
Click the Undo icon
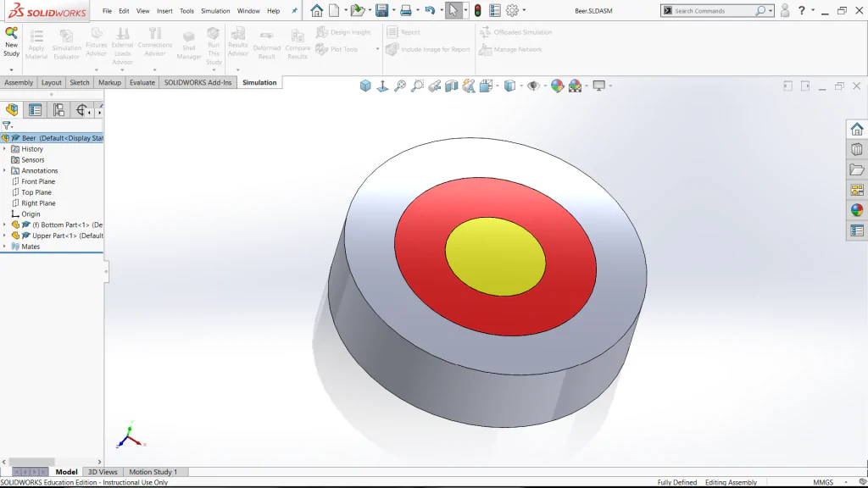(430, 10)
